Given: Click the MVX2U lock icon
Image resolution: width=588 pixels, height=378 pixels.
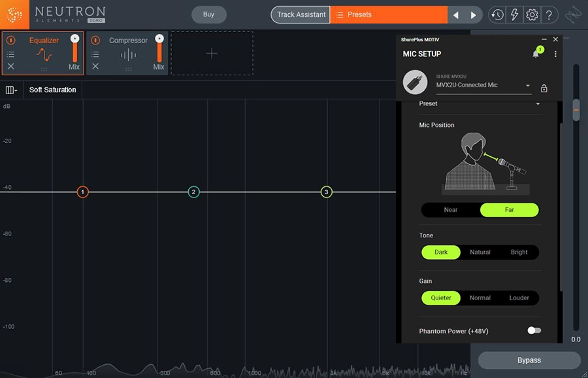Looking at the screenshot, I should pyautogui.click(x=544, y=88).
